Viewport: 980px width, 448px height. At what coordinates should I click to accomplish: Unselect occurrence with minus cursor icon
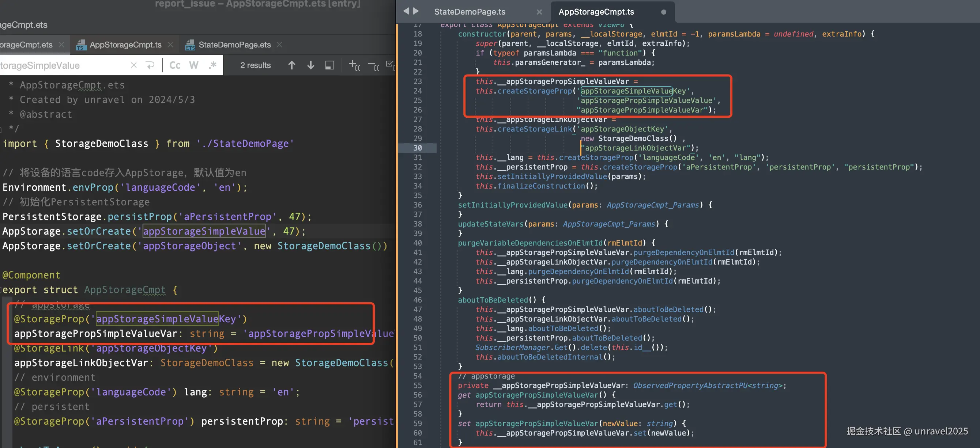pos(373,66)
